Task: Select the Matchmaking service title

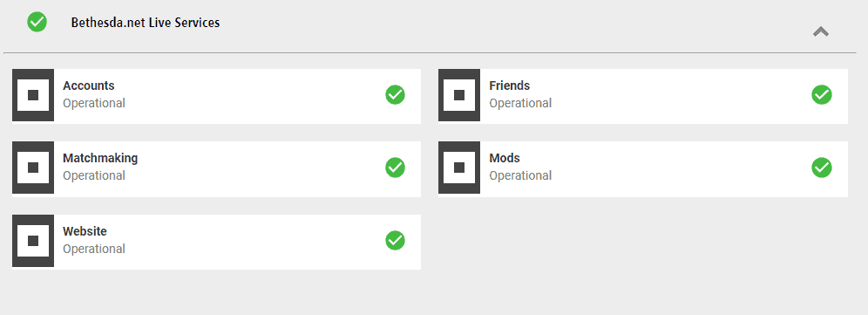Action: tap(100, 159)
